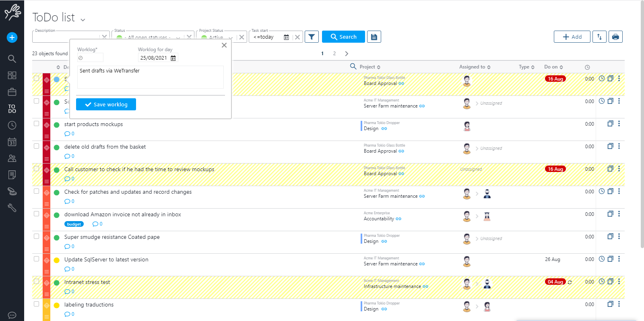Open worklog clock for Intranet stress test

[601, 282]
